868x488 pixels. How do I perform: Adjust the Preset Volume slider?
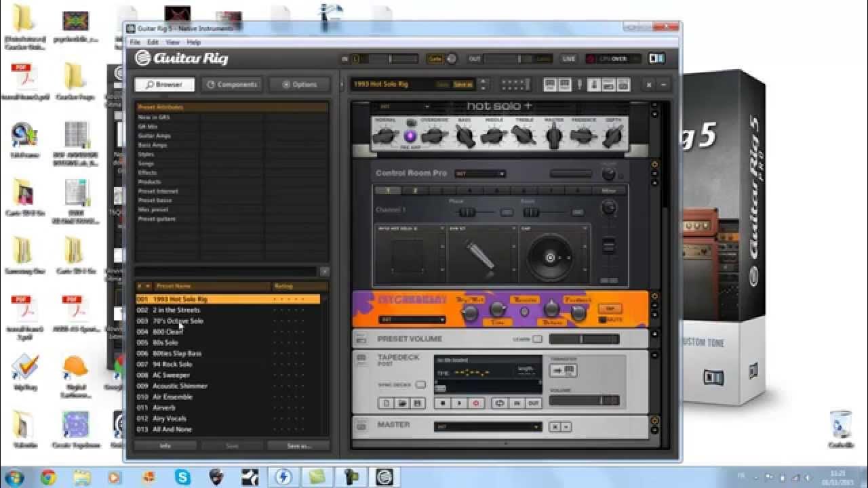tap(585, 339)
